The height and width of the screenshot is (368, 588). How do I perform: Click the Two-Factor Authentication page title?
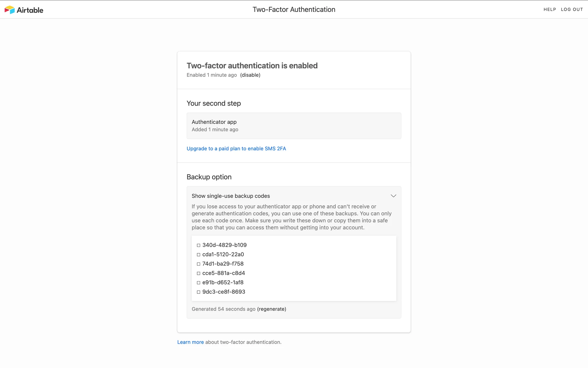294,10
